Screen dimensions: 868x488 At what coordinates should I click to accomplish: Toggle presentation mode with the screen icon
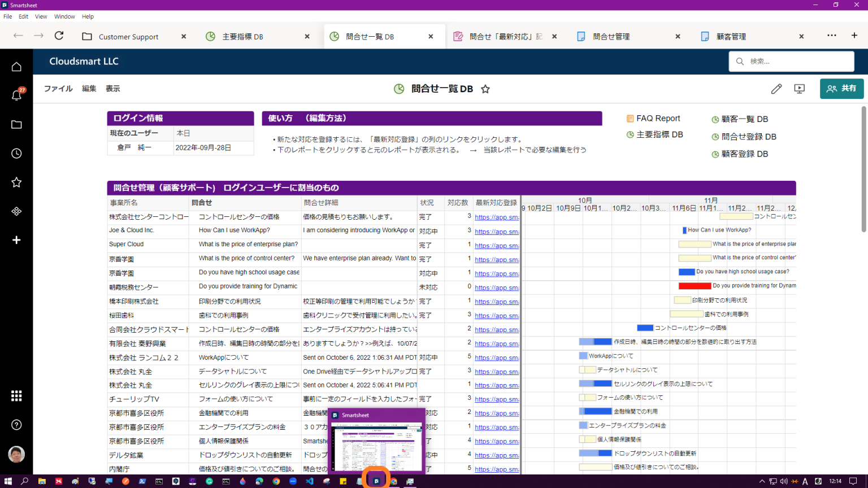coord(799,89)
